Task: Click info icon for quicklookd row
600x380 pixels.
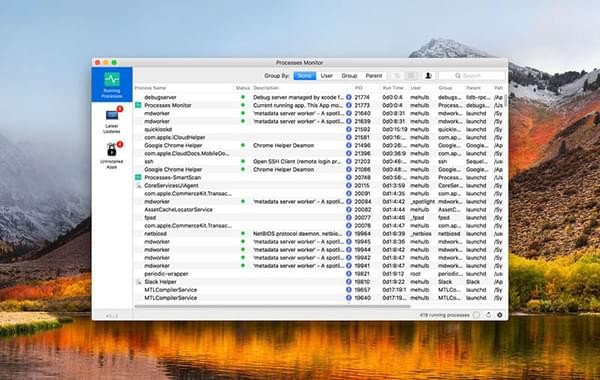Action: click(349, 129)
